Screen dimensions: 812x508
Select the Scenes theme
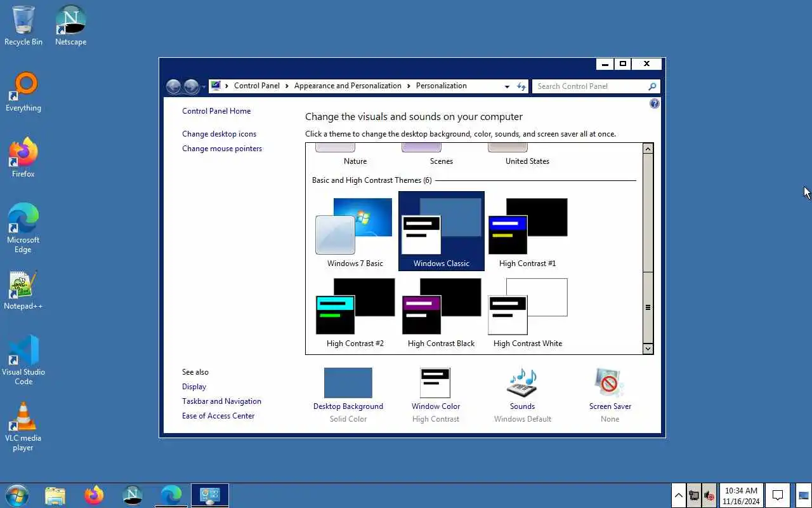tap(441, 155)
